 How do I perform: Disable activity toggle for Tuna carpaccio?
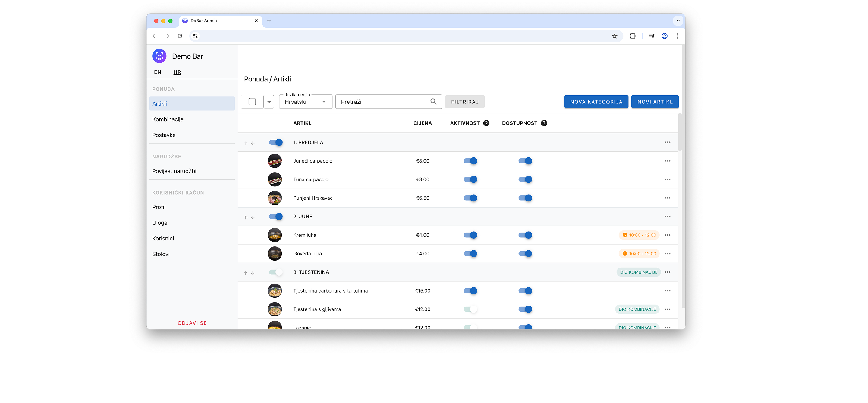[x=470, y=179]
